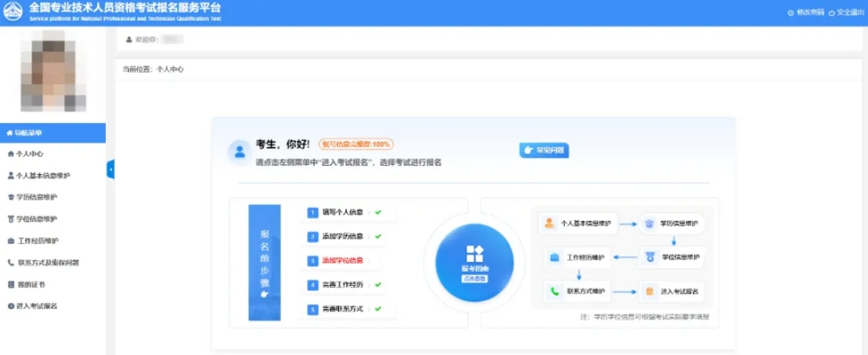868x355 pixels.
Task: Open 联系方式及密保问题 in the left sidebar
Action: pos(43,263)
